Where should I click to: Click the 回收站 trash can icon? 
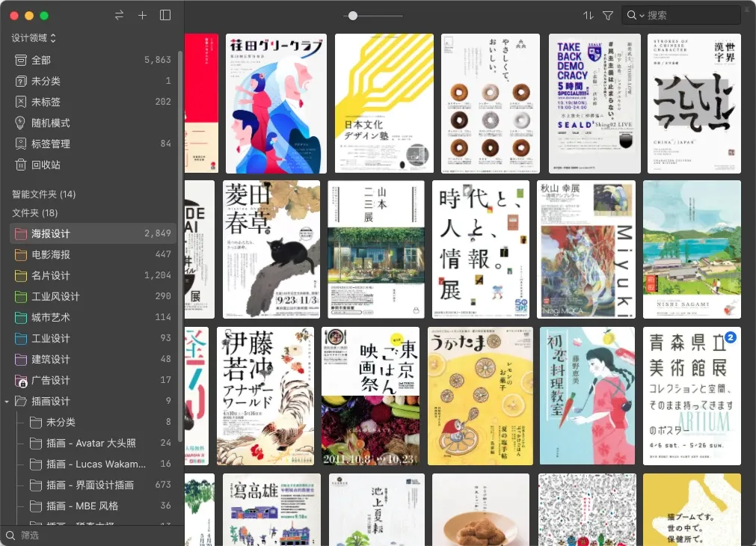click(x=21, y=165)
